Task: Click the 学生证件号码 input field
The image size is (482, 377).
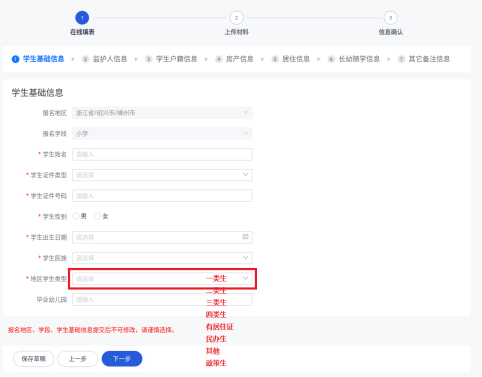Action: pyautogui.click(x=162, y=196)
